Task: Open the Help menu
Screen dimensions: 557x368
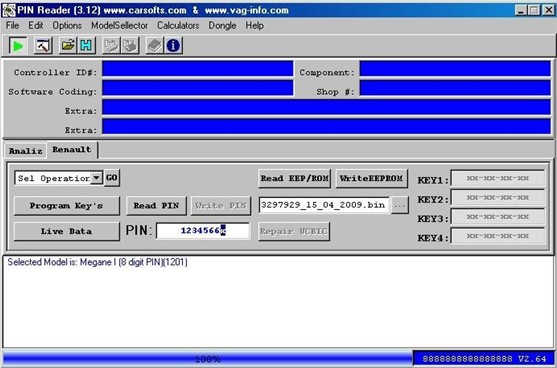Action: [x=255, y=26]
